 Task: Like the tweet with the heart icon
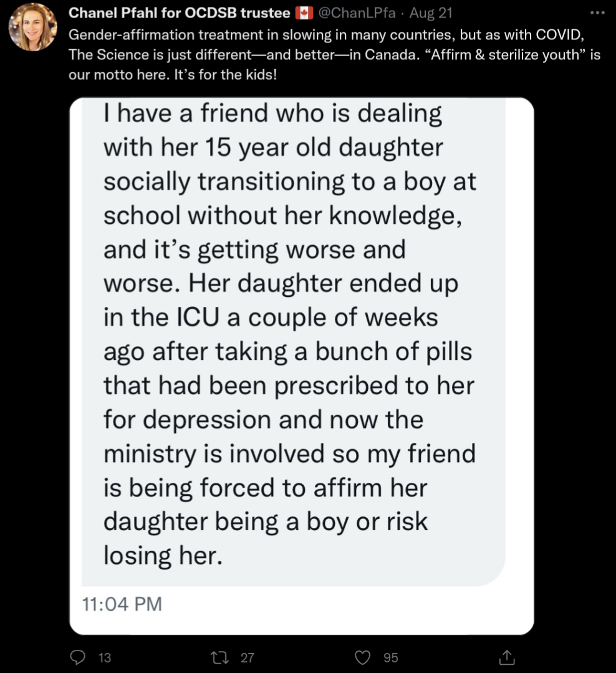click(362, 657)
